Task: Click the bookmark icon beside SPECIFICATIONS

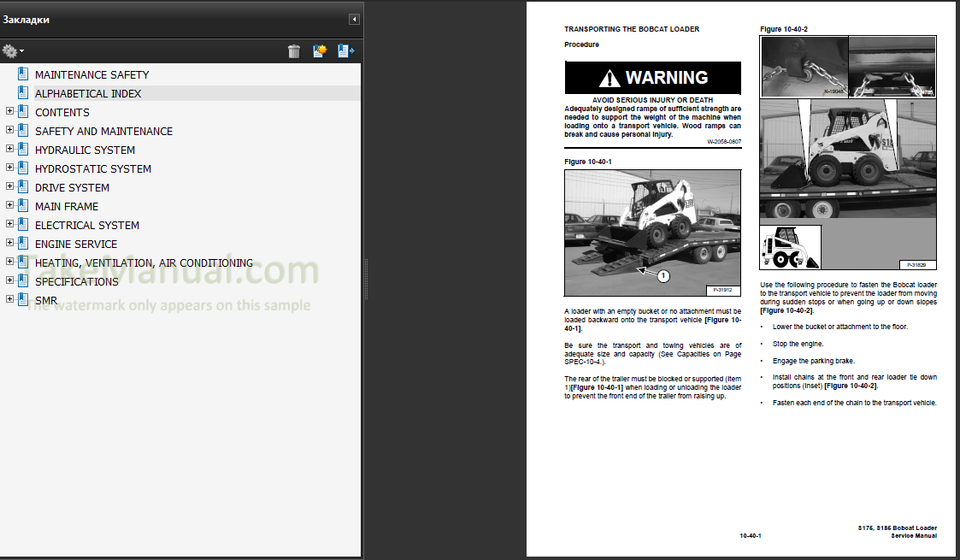Action: (x=23, y=281)
